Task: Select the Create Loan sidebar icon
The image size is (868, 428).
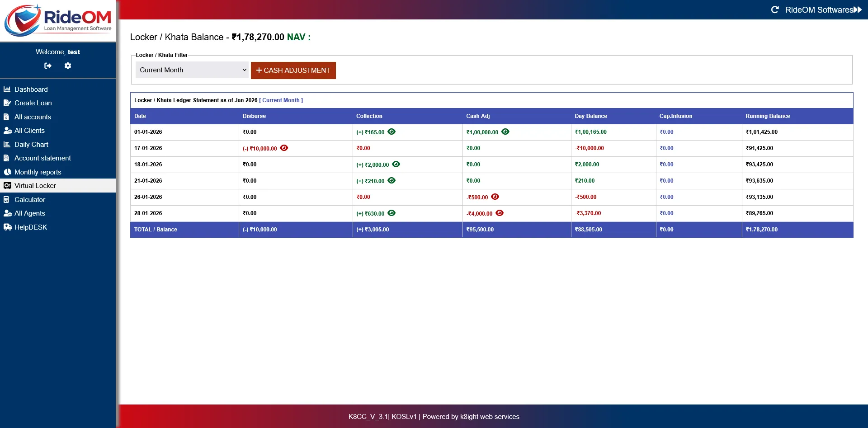Action: click(7, 103)
